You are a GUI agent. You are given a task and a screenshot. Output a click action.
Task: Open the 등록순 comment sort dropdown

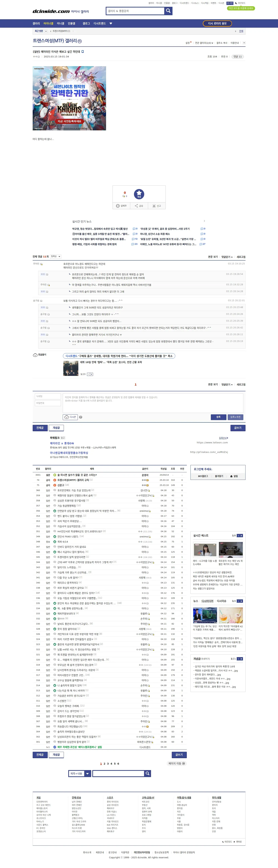[x=56, y=257]
